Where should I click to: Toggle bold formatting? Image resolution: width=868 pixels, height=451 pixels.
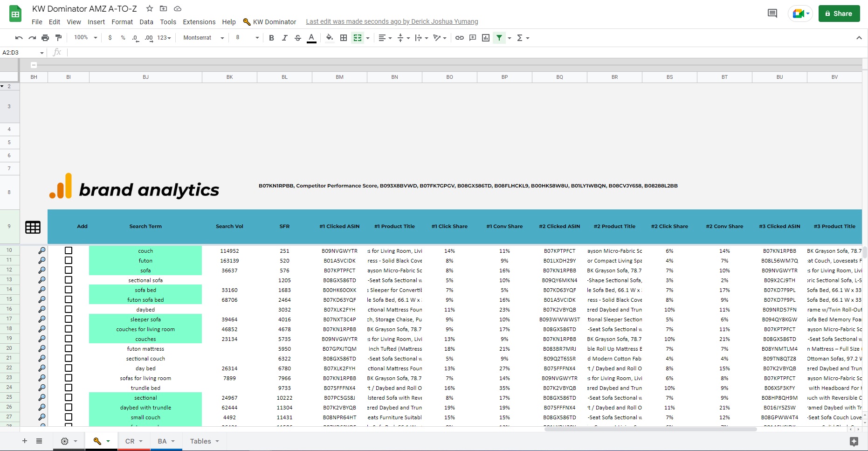pos(271,38)
